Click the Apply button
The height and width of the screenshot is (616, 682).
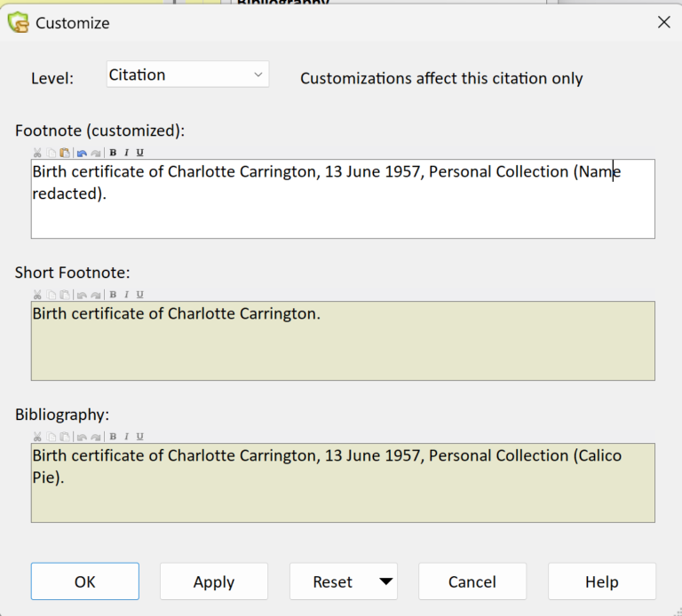click(213, 581)
